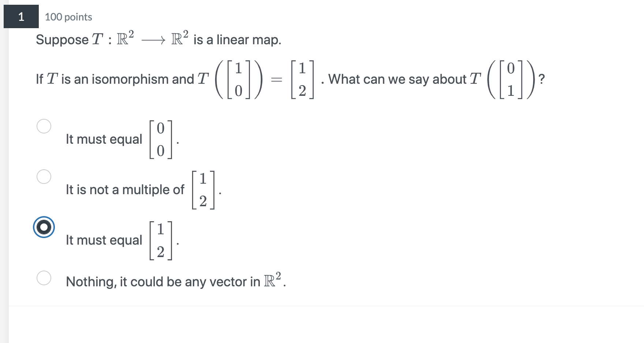644x343 pixels.
Task: Click the fourth option "Nothing" text label
Action: (175, 281)
